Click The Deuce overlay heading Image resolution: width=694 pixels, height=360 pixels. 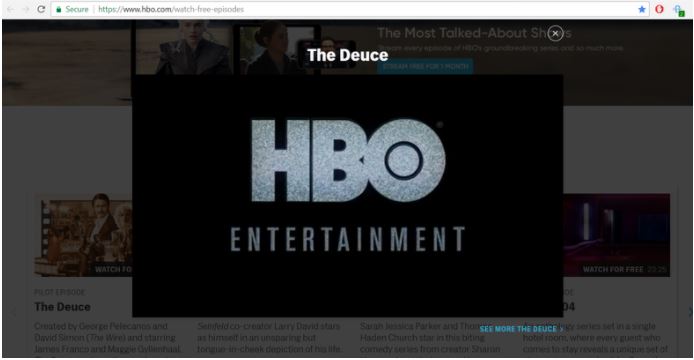[x=347, y=55]
